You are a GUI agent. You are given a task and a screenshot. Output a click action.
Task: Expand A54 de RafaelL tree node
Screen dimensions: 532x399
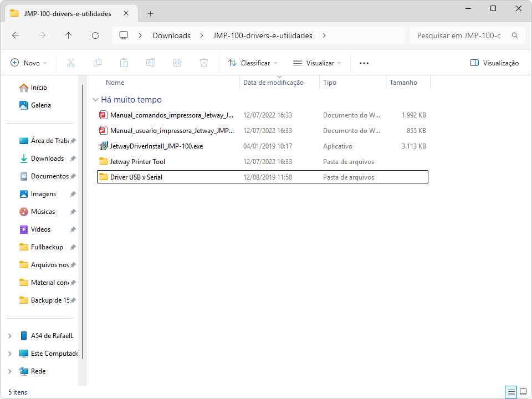(10, 336)
